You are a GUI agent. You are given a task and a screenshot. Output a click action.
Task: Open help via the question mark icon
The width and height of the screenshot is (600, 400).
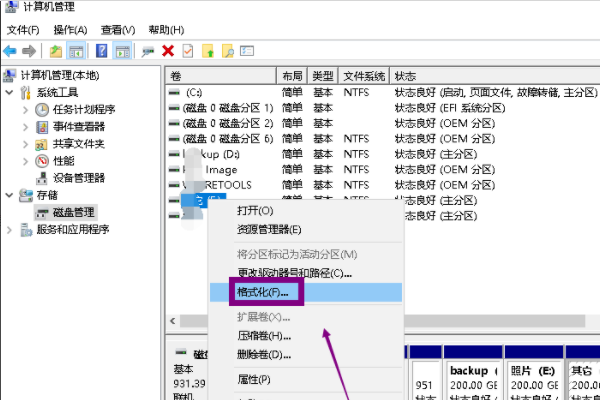pos(101,51)
